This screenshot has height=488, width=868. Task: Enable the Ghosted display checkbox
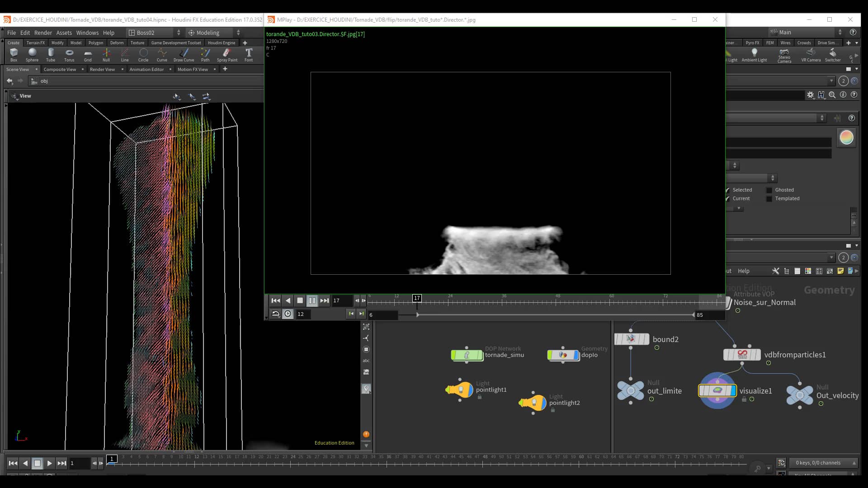click(769, 190)
